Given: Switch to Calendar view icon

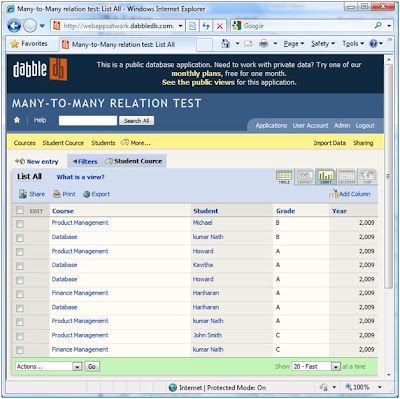Looking at the screenshot, I should pyautogui.click(x=347, y=176).
